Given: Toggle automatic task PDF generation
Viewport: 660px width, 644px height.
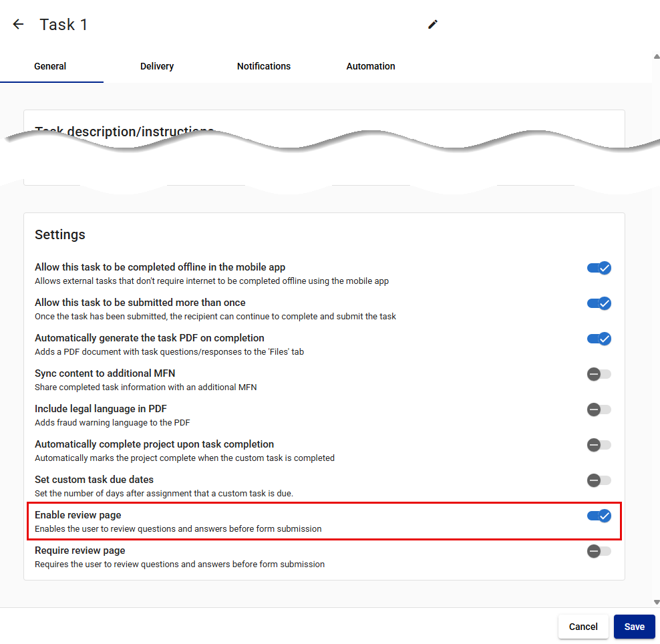Looking at the screenshot, I should click(599, 339).
